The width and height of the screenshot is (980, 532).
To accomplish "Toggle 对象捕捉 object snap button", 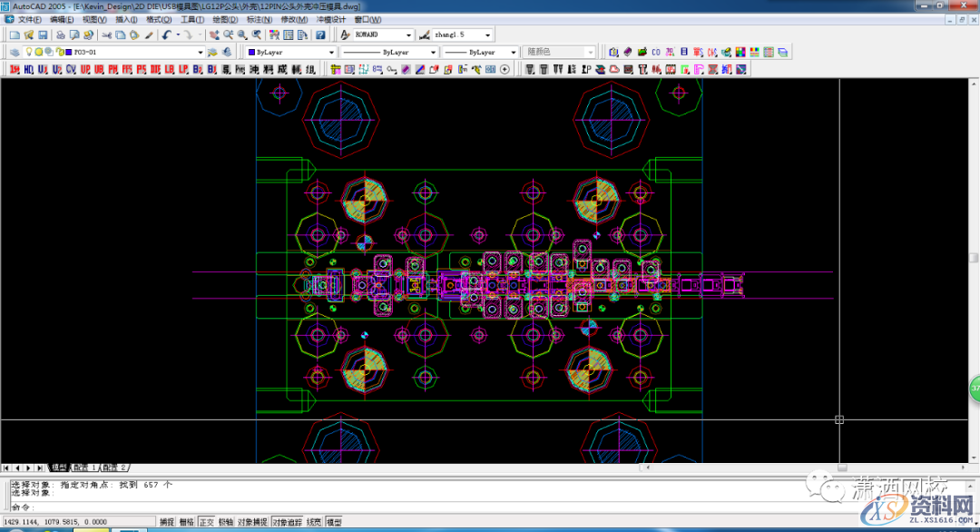I will [251, 522].
